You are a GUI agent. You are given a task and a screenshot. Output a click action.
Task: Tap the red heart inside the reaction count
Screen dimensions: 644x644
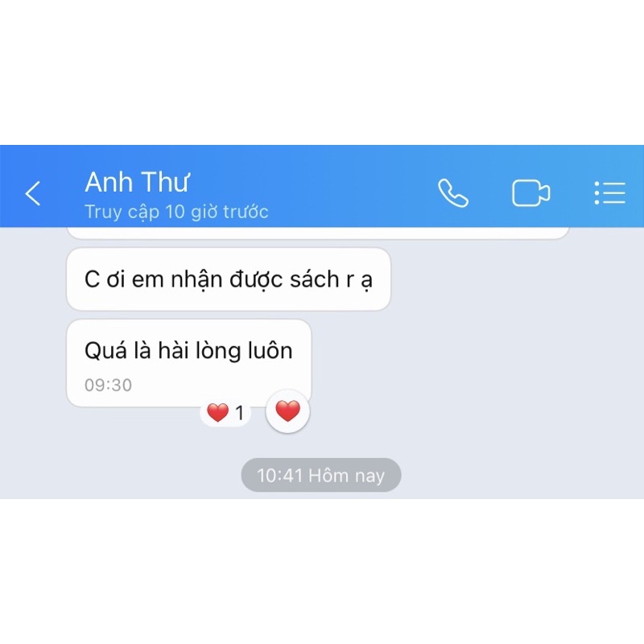tap(217, 412)
